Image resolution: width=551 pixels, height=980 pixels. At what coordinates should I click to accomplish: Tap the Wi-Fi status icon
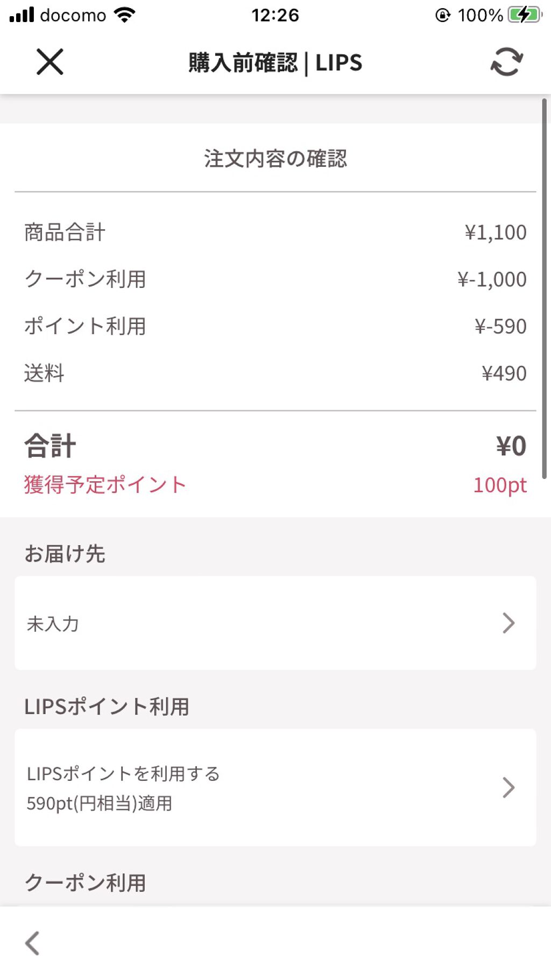pos(124,15)
